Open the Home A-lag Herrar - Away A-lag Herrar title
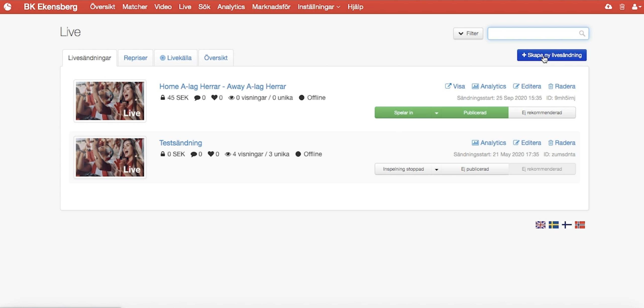The image size is (644, 308). point(223,87)
